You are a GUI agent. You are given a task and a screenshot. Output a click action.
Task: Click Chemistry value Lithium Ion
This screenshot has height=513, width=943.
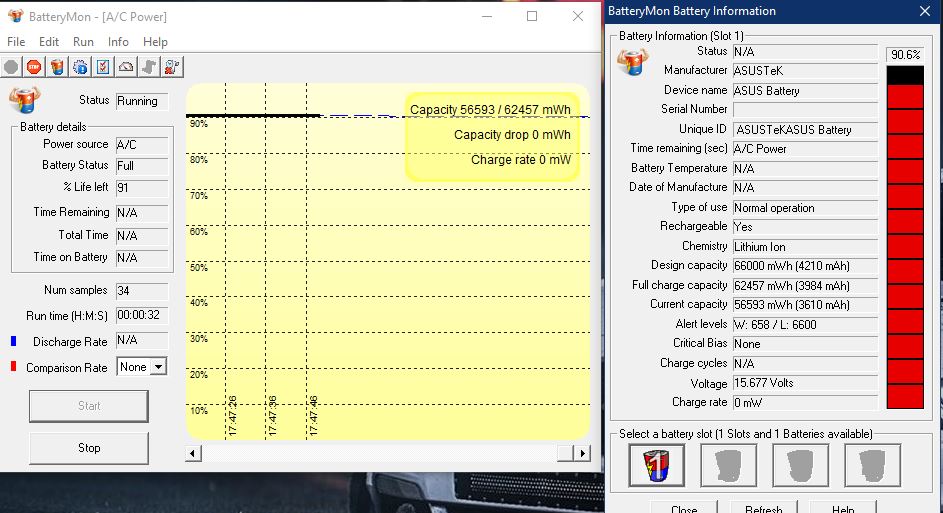[805, 247]
